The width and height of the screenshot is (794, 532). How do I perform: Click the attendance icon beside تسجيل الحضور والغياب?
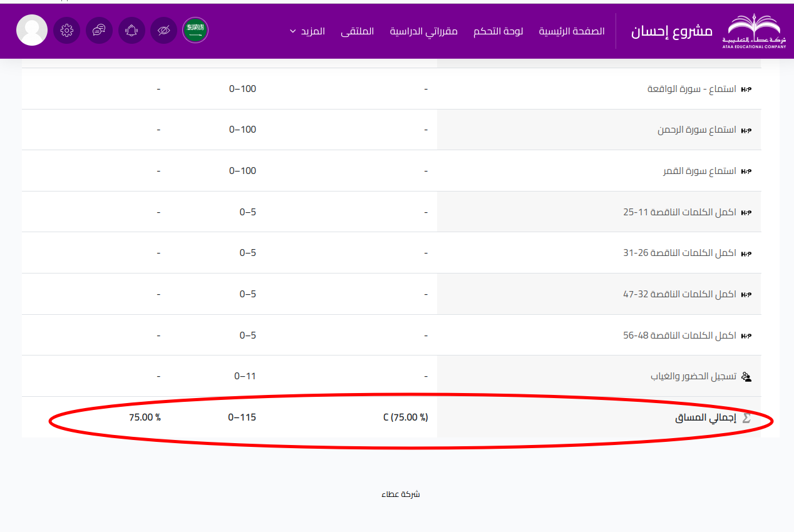(746, 377)
